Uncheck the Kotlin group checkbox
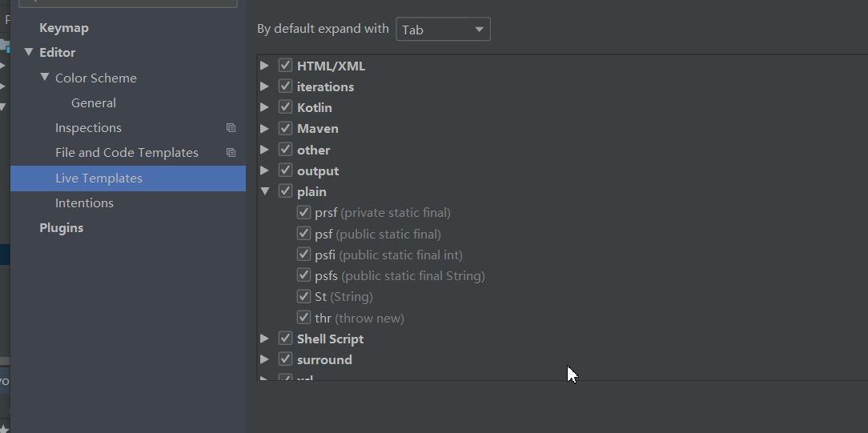Viewport: 868px width, 433px height. pos(285,107)
